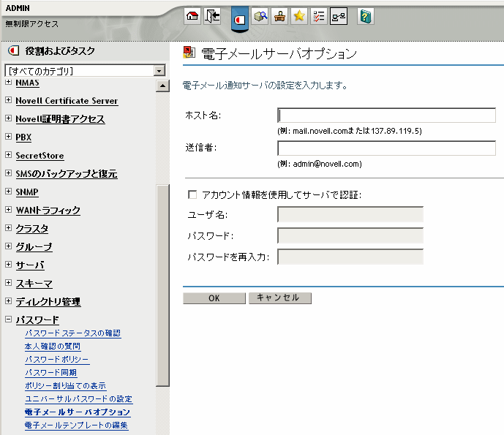Expand the クラスタ node
504x435 pixels.
[9, 228]
